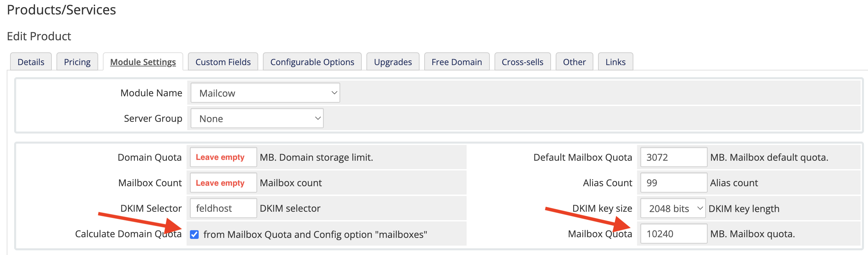The width and height of the screenshot is (868, 255).
Task: Switch to the Details tab
Action: point(31,62)
